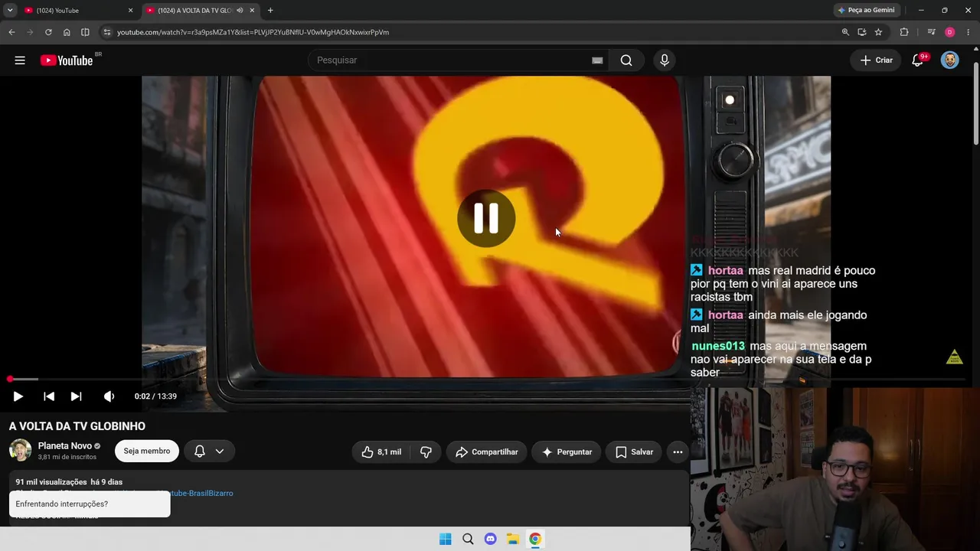This screenshot has width=980, height=551.
Task: Click the 91 mil visualizações text
Action: pos(51,482)
